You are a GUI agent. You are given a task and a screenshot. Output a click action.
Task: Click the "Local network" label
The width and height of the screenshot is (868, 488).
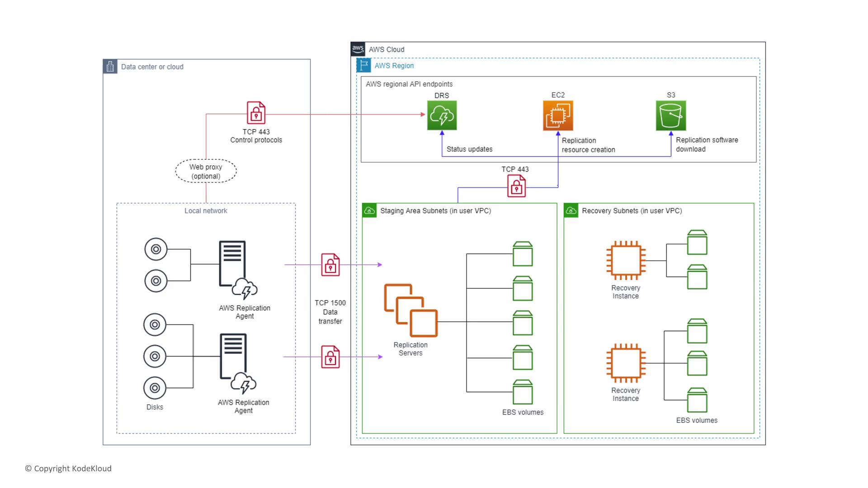click(206, 211)
